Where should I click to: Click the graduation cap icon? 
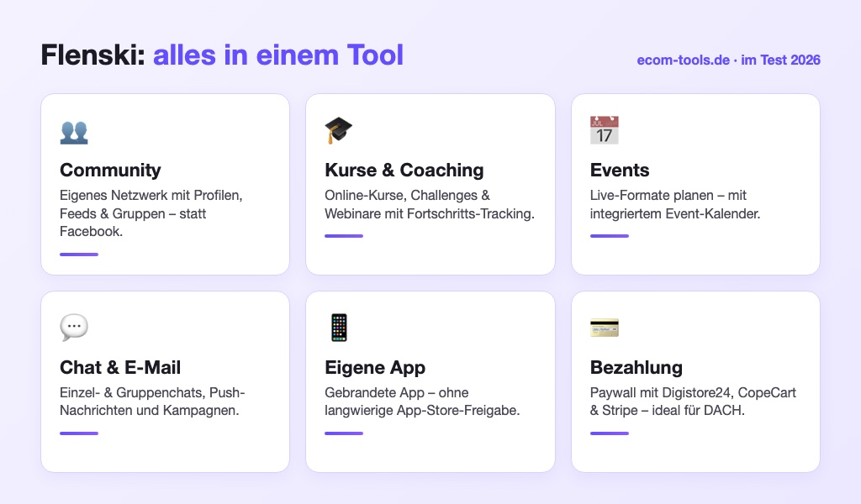(338, 130)
